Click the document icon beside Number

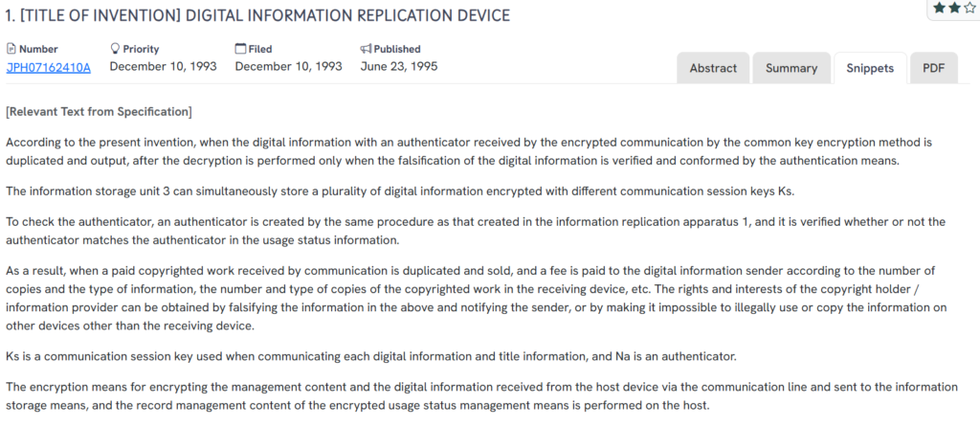point(11,49)
